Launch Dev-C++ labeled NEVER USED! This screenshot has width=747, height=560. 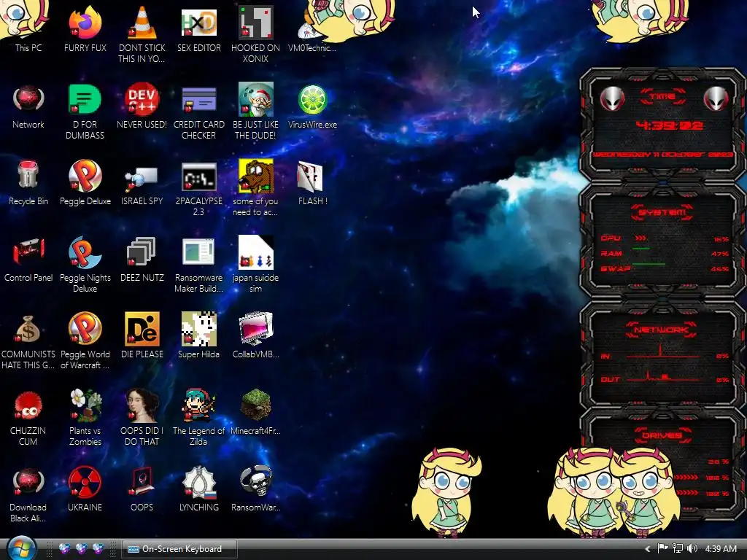coord(142,106)
